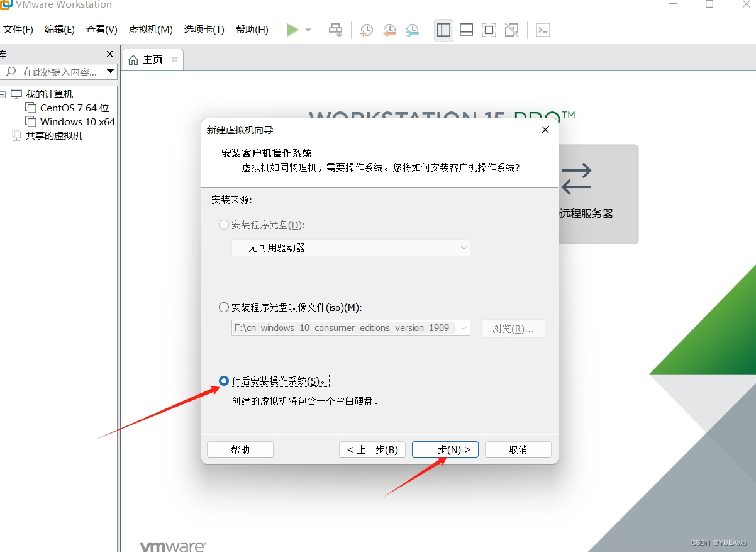Select the 安装程序光盘(D) radio button
This screenshot has width=756, height=552.
224,225
